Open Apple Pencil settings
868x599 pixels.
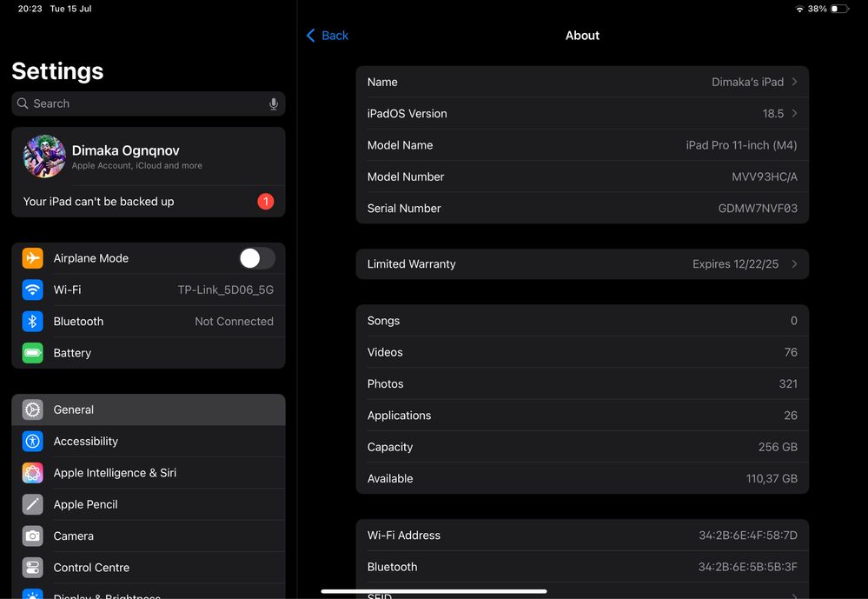(149, 504)
